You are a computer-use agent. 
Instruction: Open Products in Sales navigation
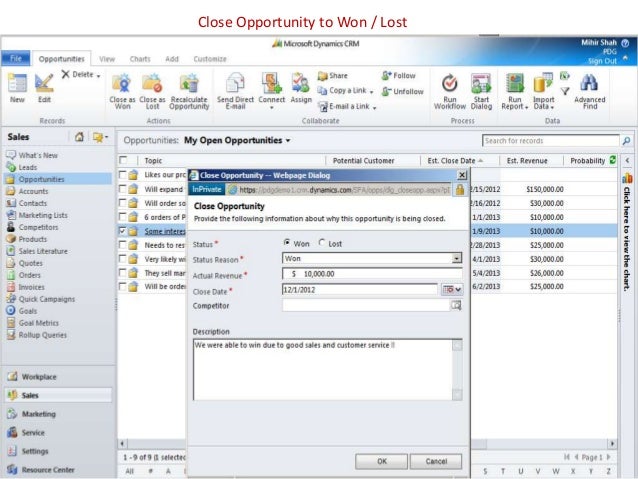(33, 239)
